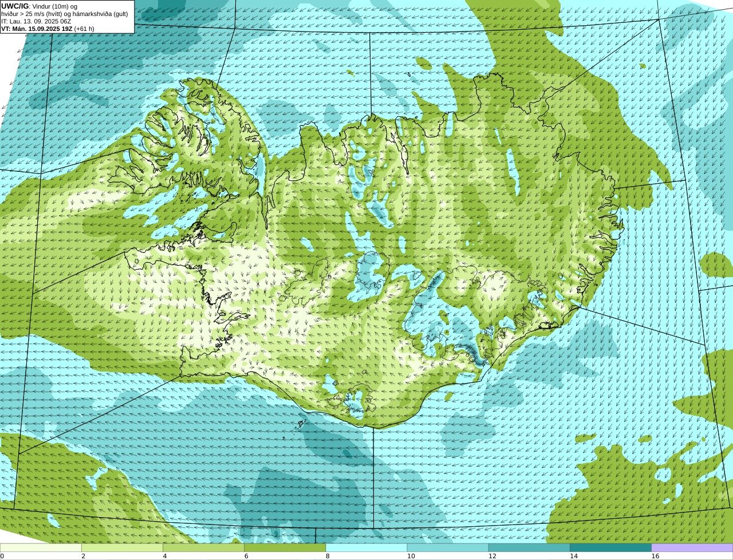The image size is (733, 560).
Task: Click the title line 'UWC/IG: Vindur (10m) og'
Action: (40, 6)
